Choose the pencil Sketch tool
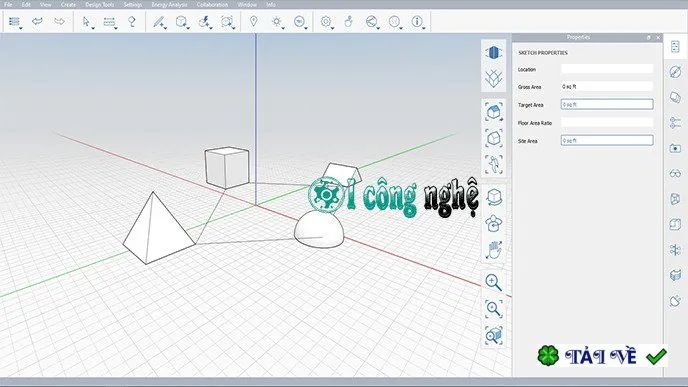Image resolution: width=688 pixels, height=387 pixels. pyautogui.click(x=158, y=21)
